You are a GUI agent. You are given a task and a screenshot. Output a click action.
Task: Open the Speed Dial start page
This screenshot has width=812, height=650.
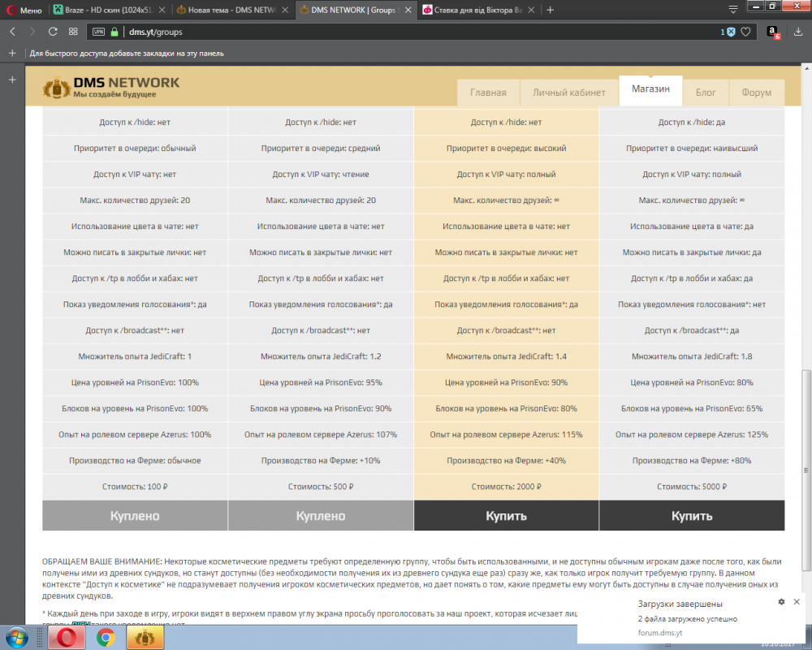(x=73, y=32)
